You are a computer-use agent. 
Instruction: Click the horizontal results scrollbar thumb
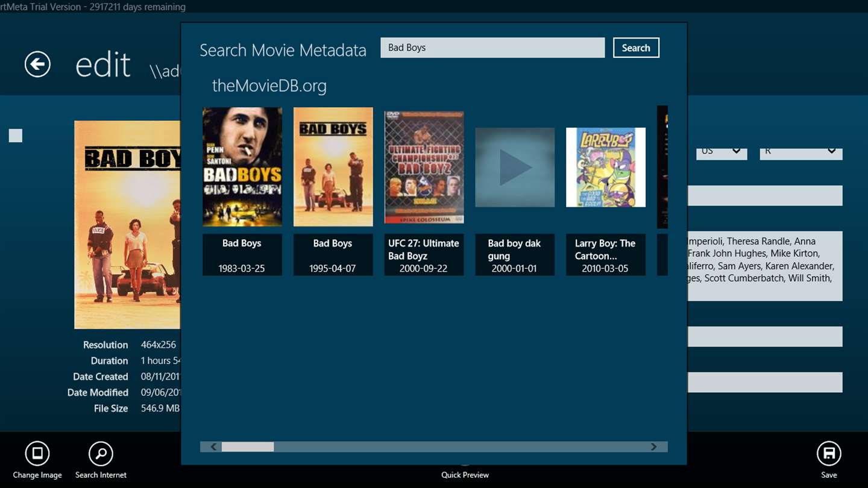(x=248, y=446)
